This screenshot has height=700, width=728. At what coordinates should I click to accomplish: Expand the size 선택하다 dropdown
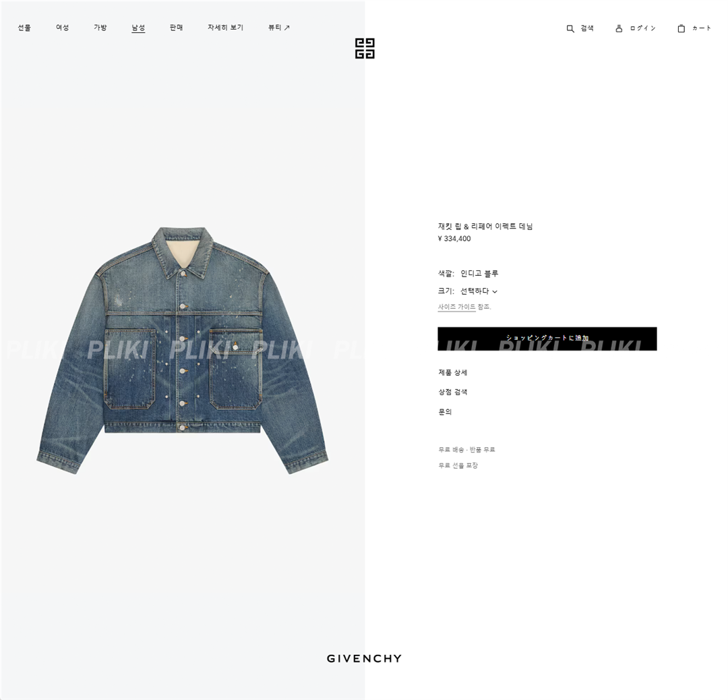click(479, 291)
